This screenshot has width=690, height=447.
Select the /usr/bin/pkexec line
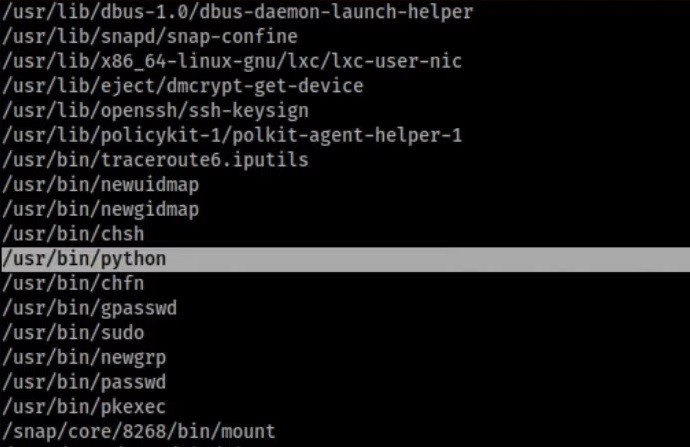83,407
